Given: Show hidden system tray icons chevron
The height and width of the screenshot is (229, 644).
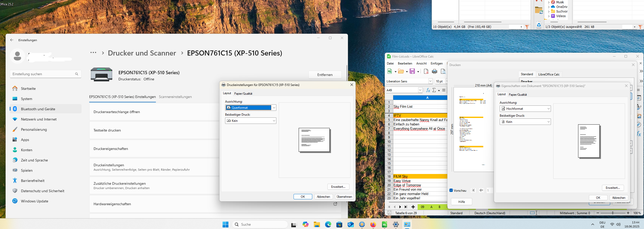Looking at the screenshot, I should (x=592, y=224).
